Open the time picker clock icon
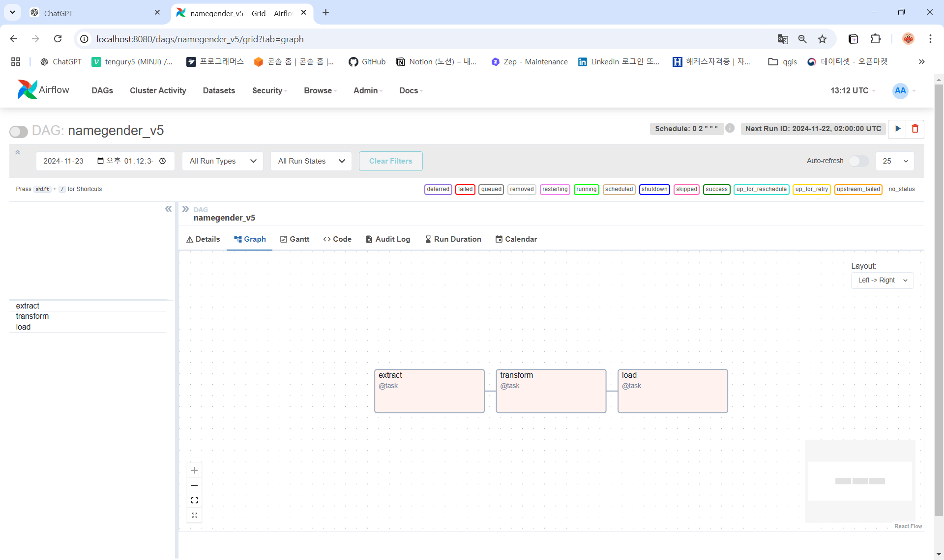The height and width of the screenshot is (560, 944). coord(163,161)
